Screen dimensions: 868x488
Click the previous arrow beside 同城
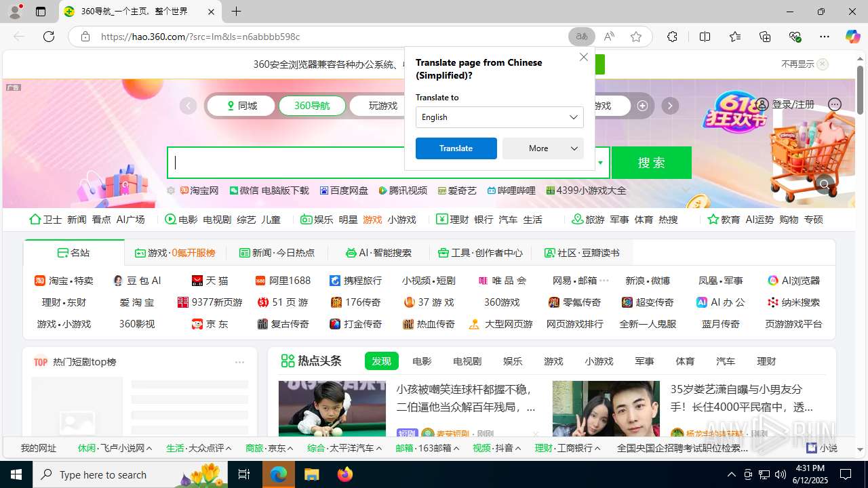point(188,106)
